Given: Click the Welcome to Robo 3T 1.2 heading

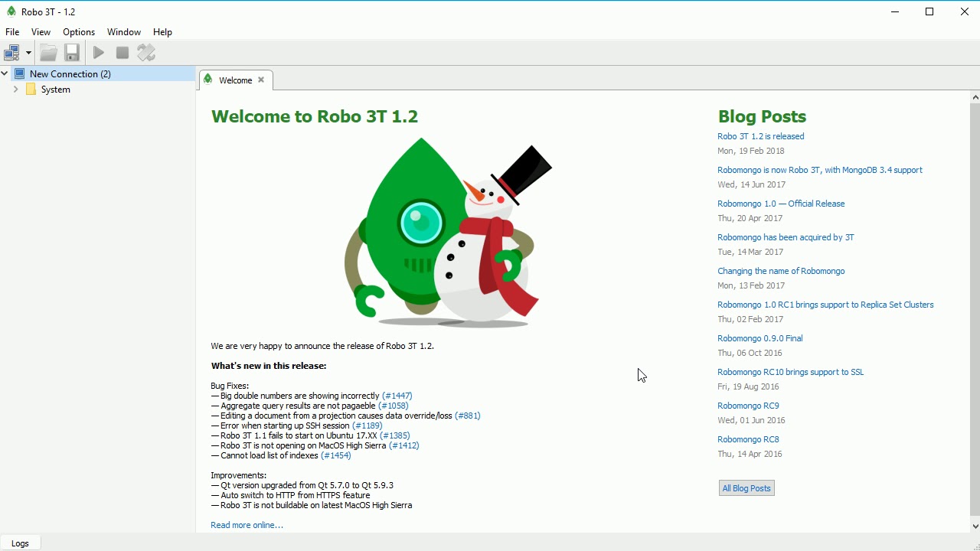Looking at the screenshot, I should coord(315,116).
